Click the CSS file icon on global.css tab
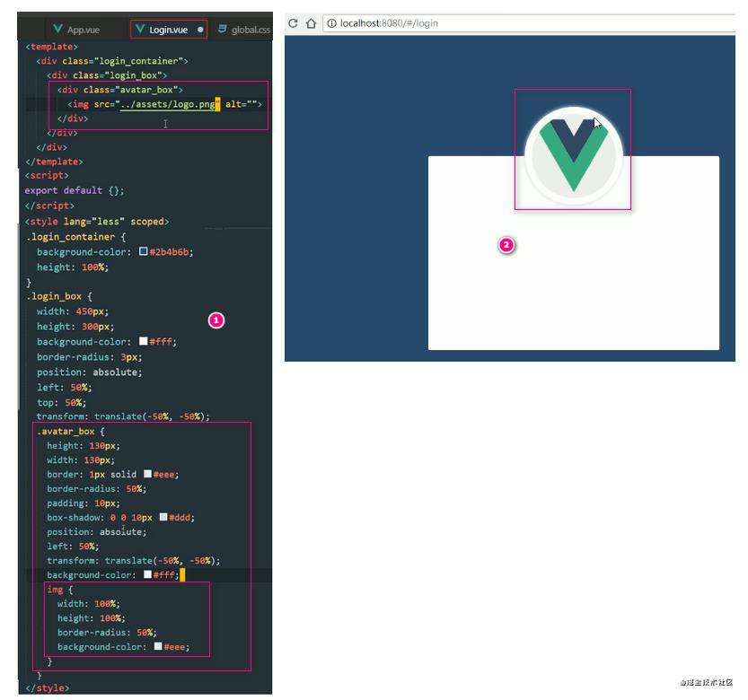This screenshot has width=748, height=700. tap(222, 29)
